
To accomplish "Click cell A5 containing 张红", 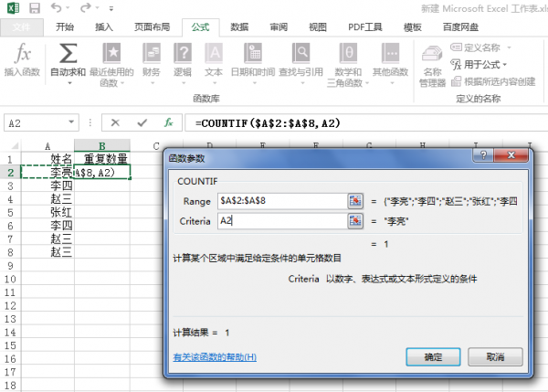I will 47,212.
